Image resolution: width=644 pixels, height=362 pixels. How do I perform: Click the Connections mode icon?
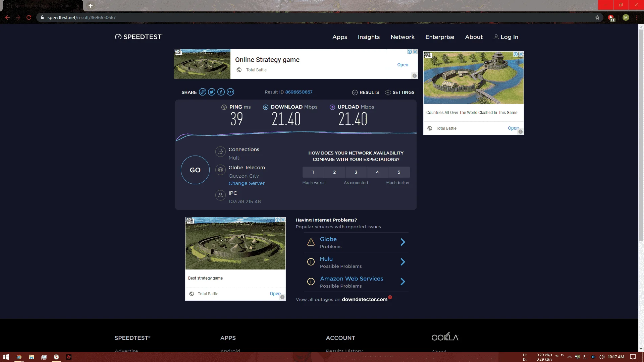click(x=220, y=152)
